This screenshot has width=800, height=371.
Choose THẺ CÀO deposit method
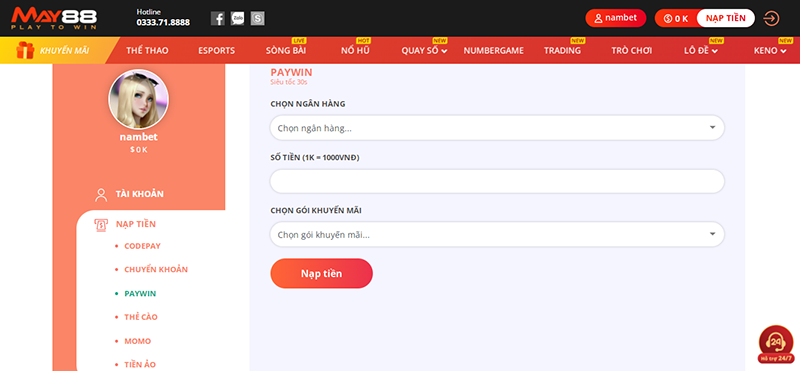tap(141, 317)
